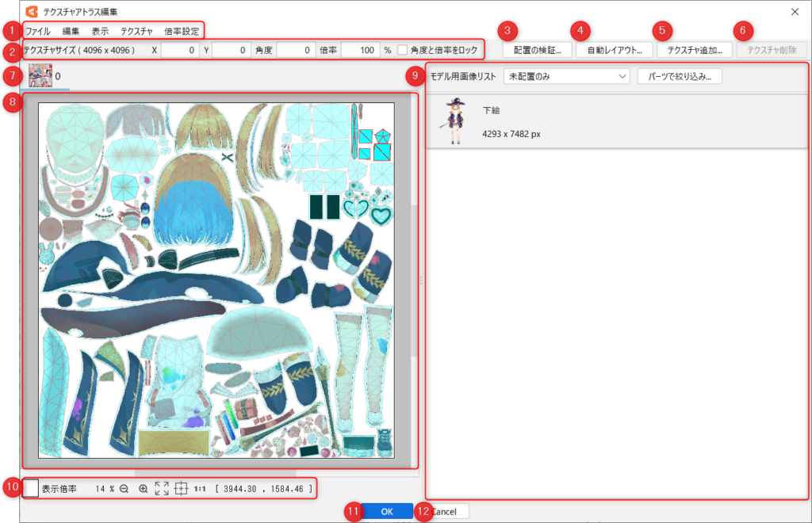812x523 pixels.
Task: Click the zoom out magnifier icon
Action: [124, 489]
